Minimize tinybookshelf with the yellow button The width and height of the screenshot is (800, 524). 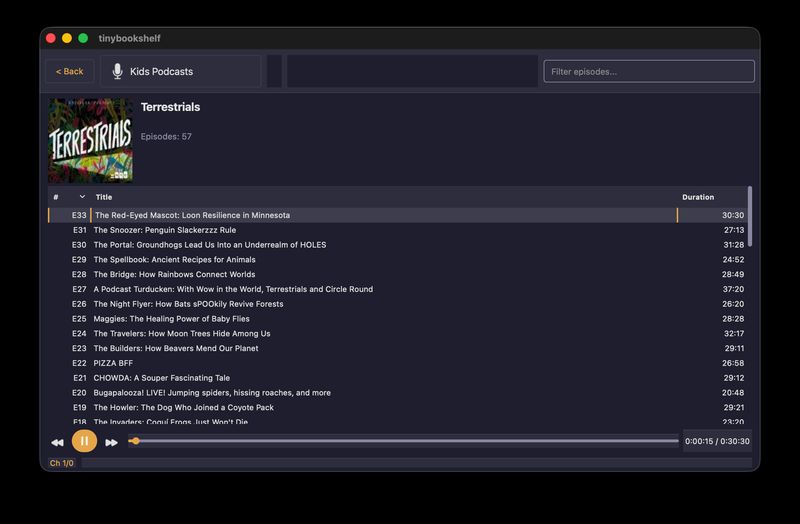point(67,38)
